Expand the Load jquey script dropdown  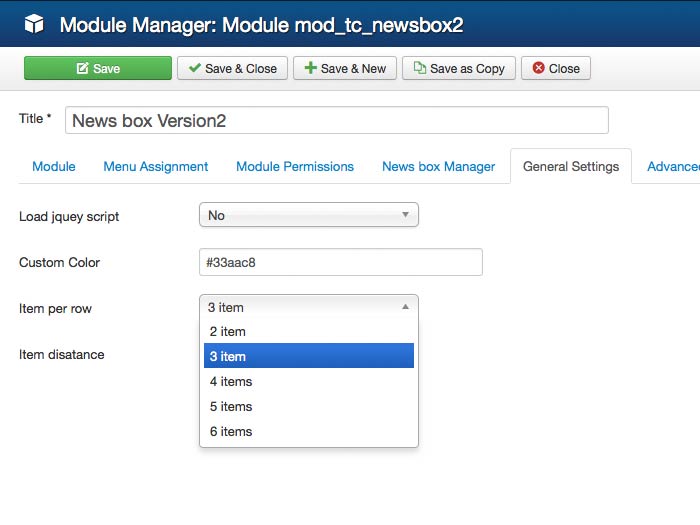pos(309,215)
